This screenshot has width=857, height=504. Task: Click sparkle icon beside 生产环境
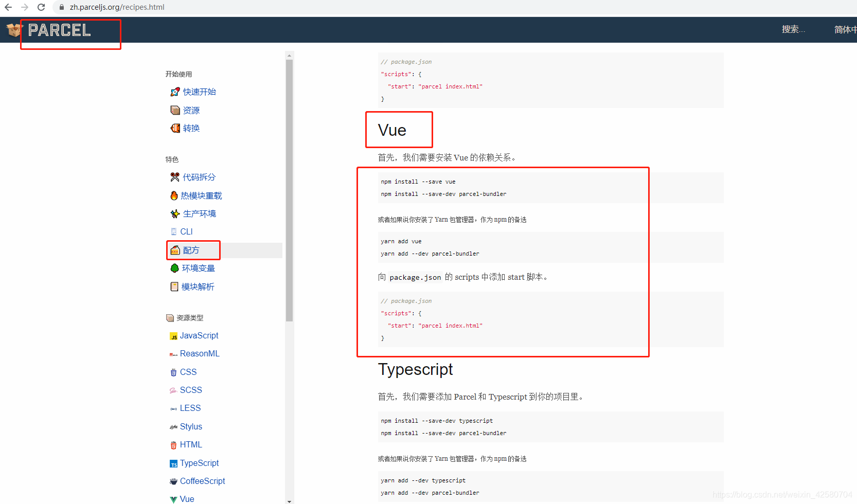(x=175, y=213)
